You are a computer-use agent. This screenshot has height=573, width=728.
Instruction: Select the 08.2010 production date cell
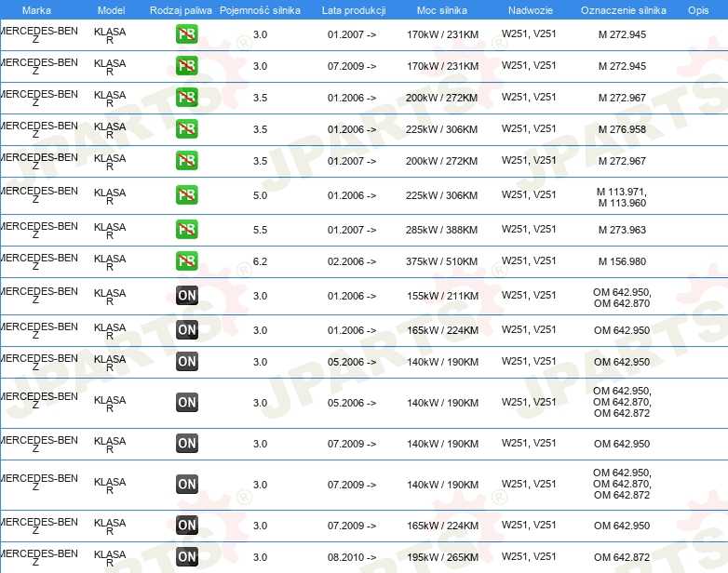tap(352, 557)
